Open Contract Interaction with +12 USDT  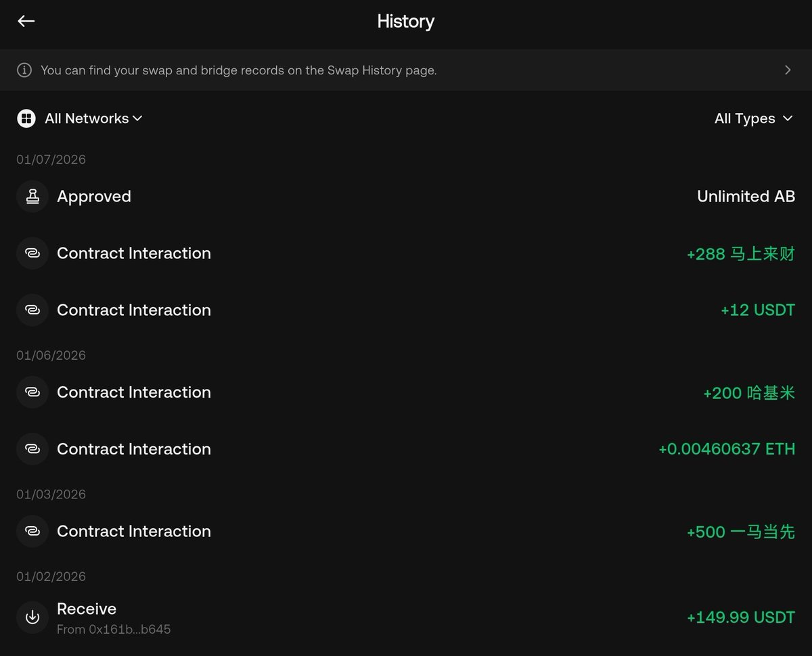406,310
